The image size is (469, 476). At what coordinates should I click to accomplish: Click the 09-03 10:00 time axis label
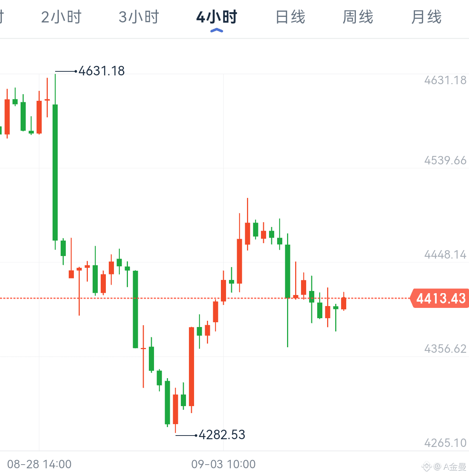click(x=223, y=464)
